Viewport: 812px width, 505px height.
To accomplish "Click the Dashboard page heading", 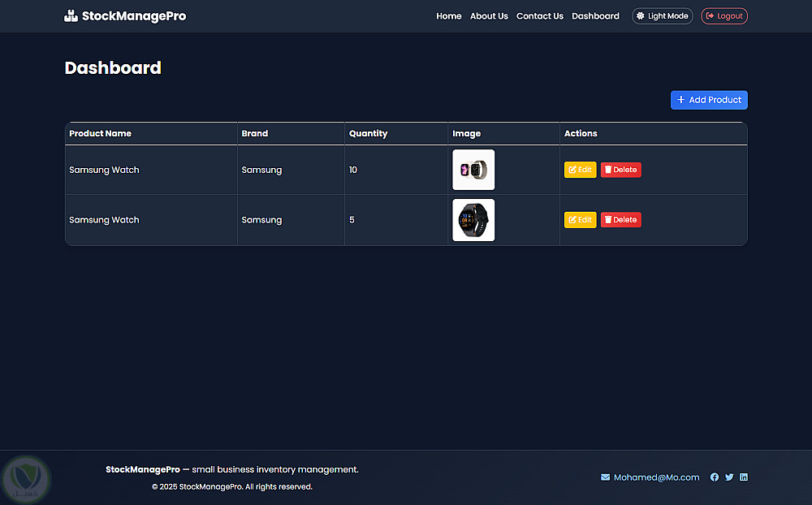I will click(113, 68).
